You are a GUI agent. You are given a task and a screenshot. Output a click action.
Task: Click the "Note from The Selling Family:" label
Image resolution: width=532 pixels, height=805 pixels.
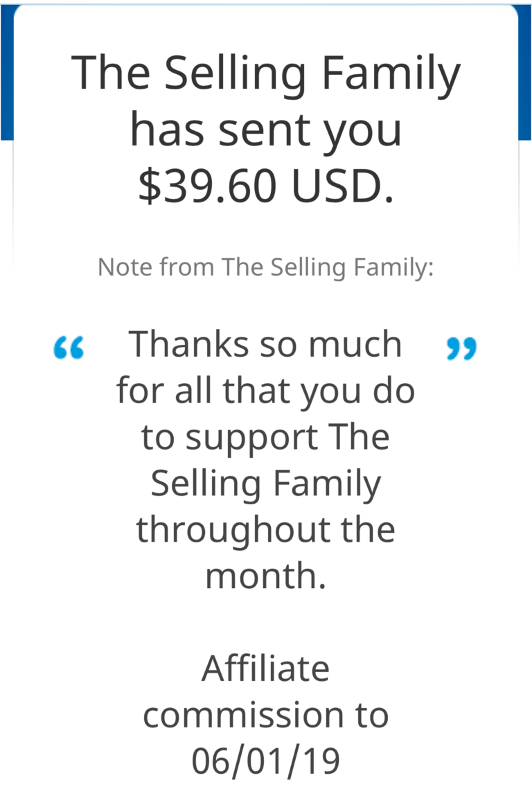coord(265,267)
